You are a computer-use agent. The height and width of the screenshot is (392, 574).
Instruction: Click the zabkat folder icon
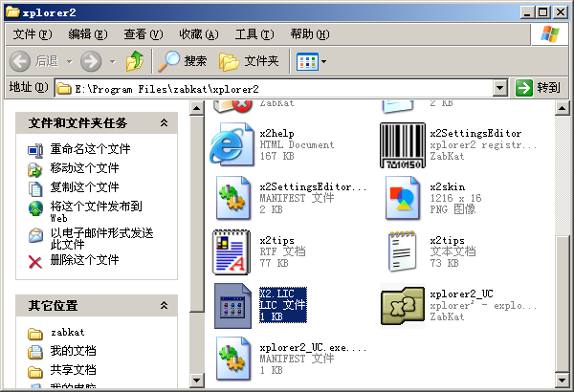pyautogui.click(x=35, y=334)
